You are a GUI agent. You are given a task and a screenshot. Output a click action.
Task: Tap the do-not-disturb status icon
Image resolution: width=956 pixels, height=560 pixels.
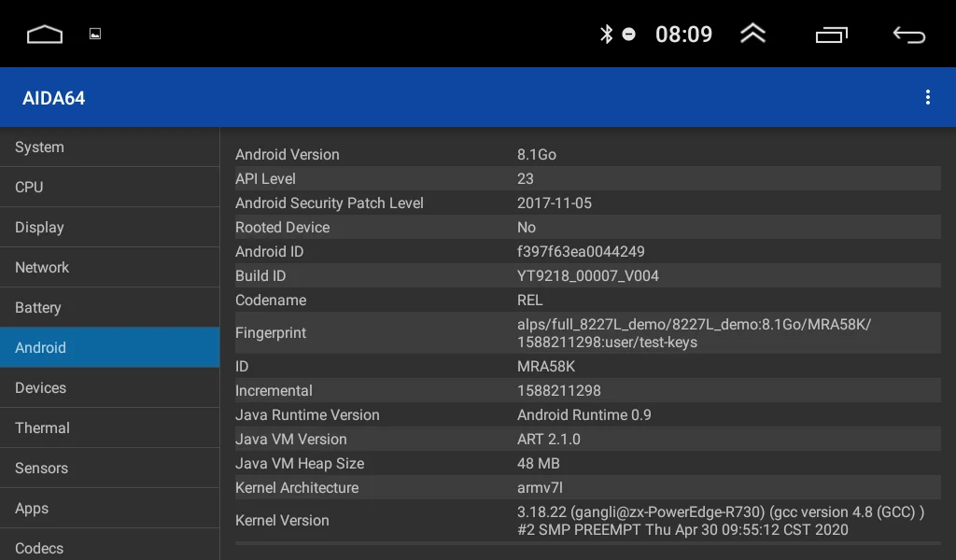(x=628, y=35)
